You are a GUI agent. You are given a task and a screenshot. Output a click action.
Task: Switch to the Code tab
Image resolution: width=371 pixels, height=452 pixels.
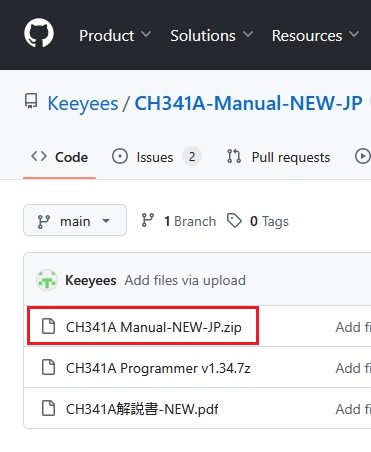point(60,157)
